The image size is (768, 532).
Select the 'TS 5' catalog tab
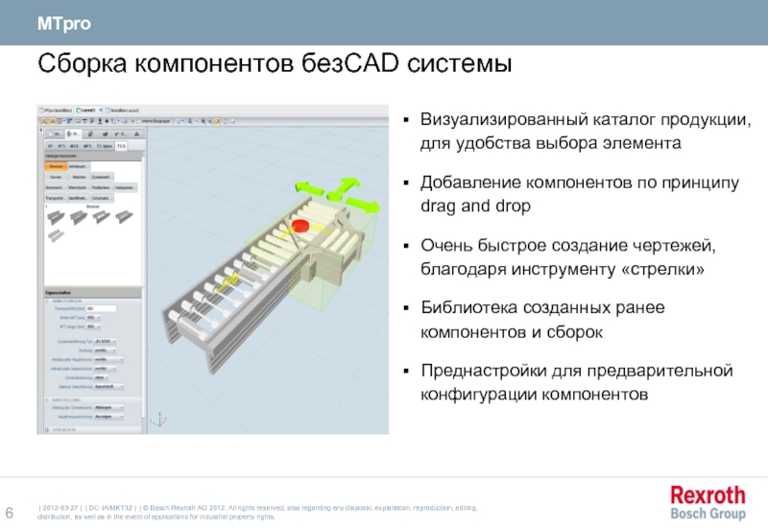[121, 146]
